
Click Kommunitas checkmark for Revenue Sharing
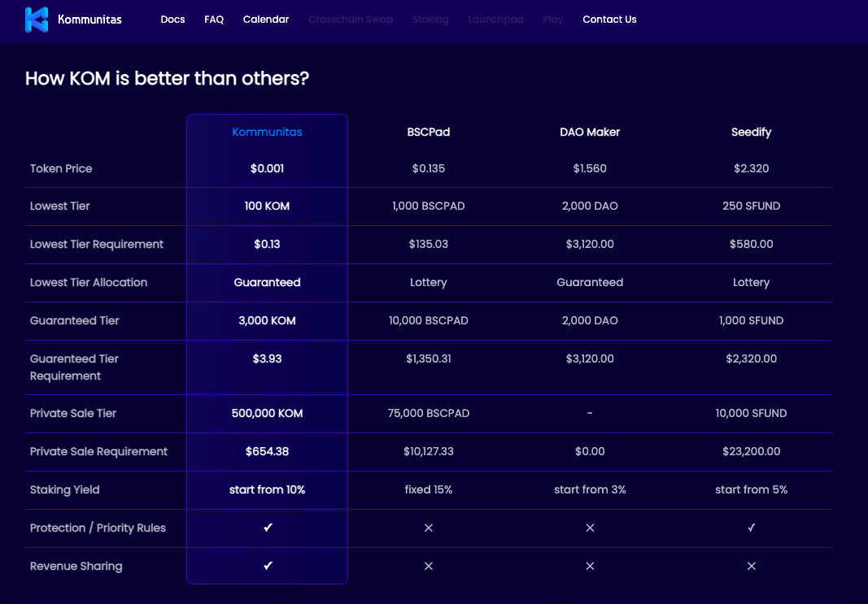coord(268,566)
